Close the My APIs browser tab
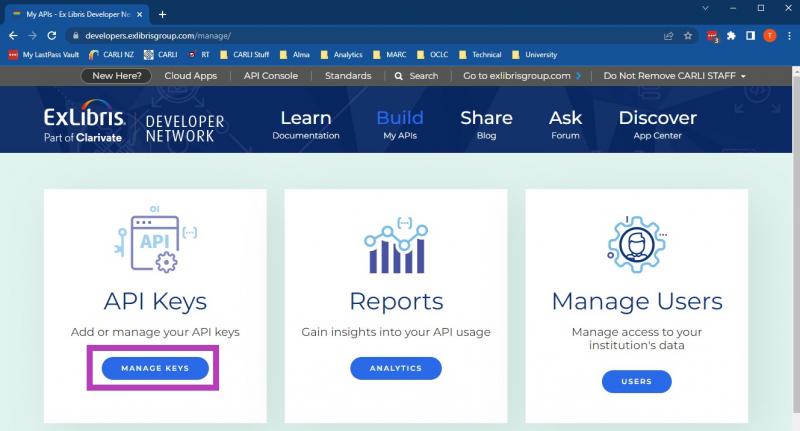Screen dimensions: 800x431 point(140,15)
